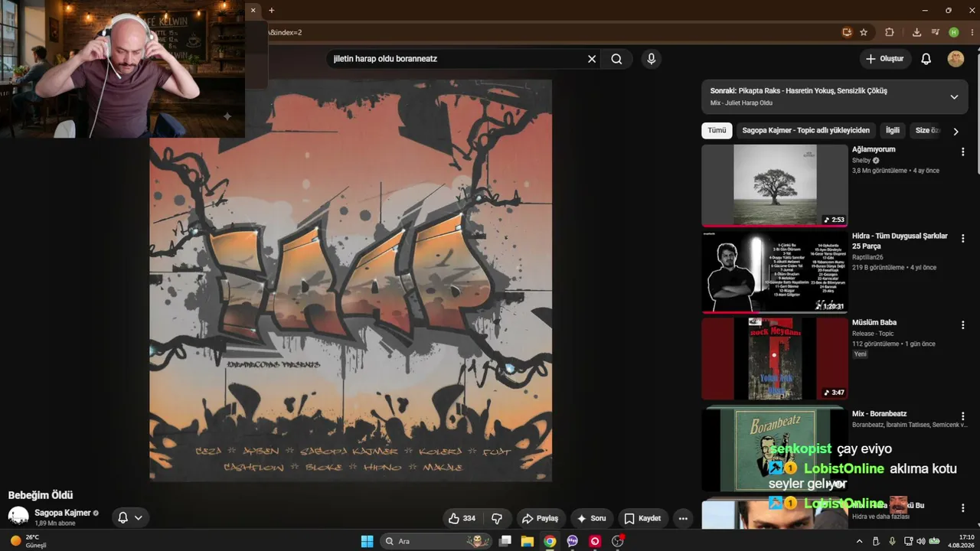
Task: Dislike the Bebeğim Öldü video
Action: [497, 518]
